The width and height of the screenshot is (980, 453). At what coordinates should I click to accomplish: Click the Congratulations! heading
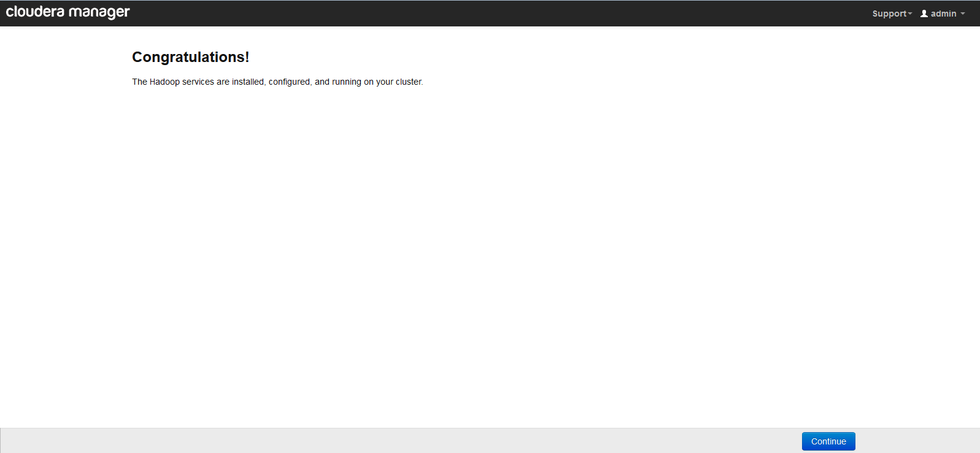191,57
